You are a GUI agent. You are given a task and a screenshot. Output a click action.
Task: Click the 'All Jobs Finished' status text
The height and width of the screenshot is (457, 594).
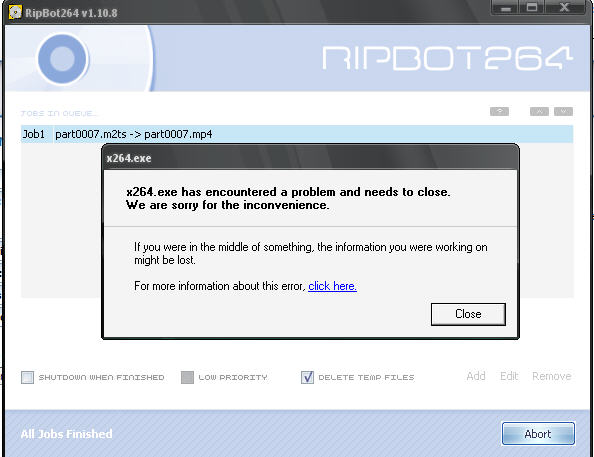[x=66, y=434]
